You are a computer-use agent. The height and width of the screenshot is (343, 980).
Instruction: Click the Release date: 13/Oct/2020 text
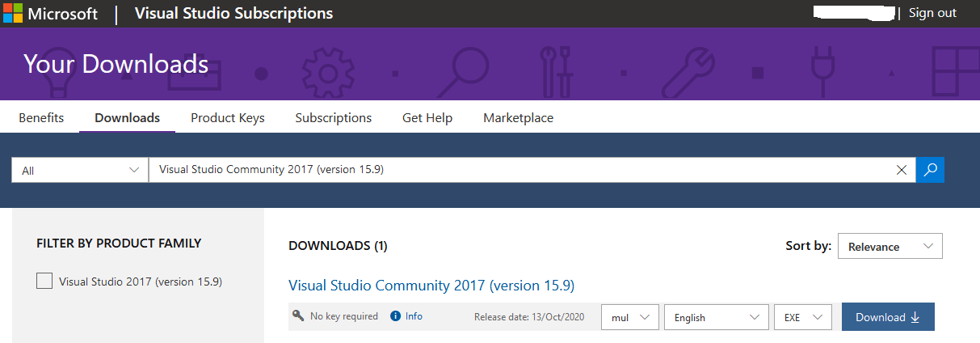pyautogui.click(x=528, y=317)
